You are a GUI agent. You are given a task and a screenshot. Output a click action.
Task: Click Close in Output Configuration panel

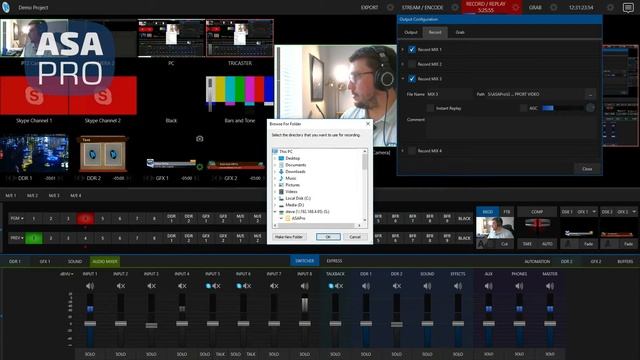(587, 169)
